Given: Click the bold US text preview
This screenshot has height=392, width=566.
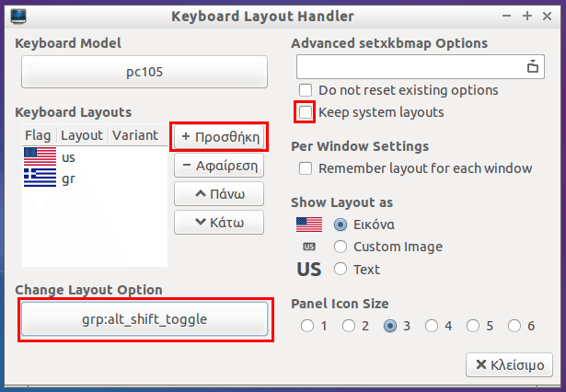Looking at the screenshot, I should 309,270.
